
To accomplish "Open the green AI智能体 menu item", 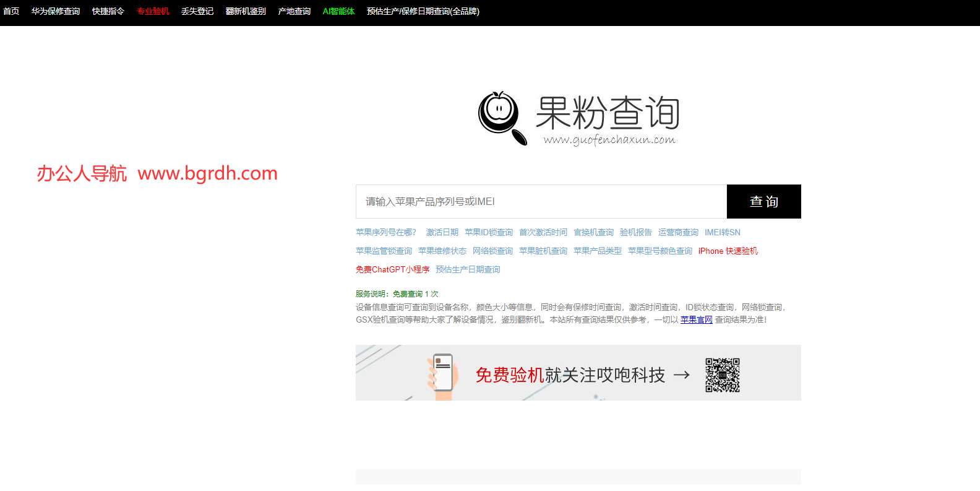I will (x=338, y=11).
